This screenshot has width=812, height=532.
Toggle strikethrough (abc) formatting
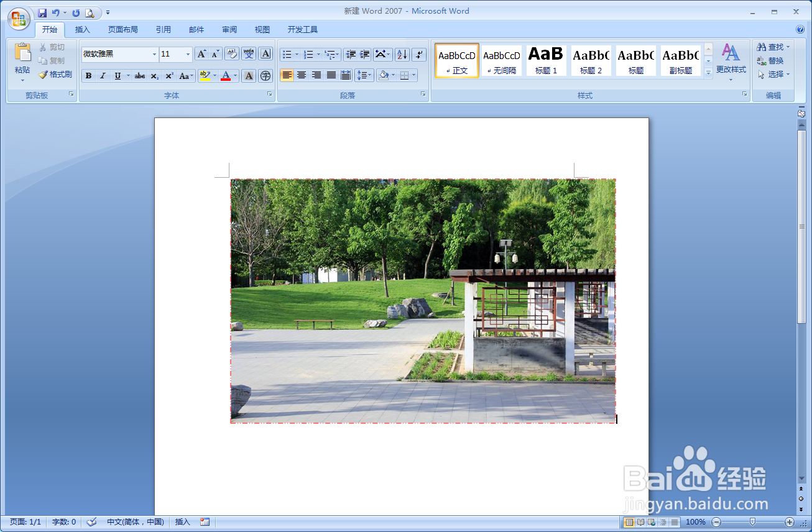[x=140, y=76]
